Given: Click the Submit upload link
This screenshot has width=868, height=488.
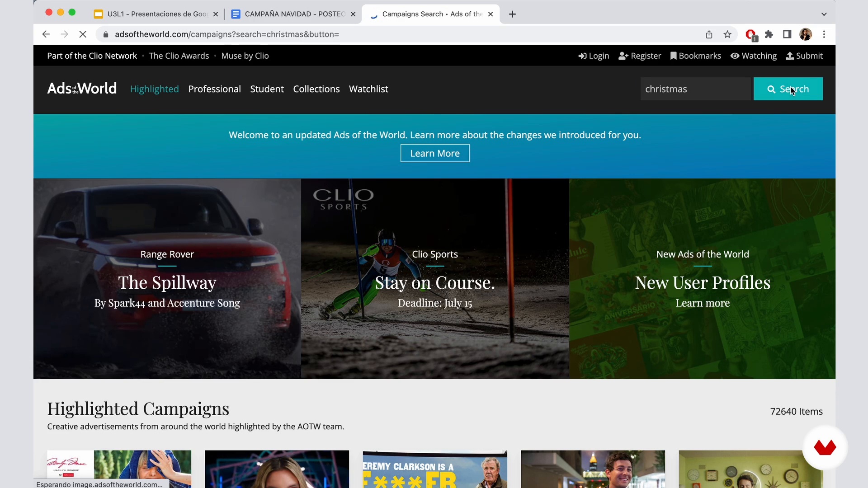Looking at the screenshot, I should [804, 56].
